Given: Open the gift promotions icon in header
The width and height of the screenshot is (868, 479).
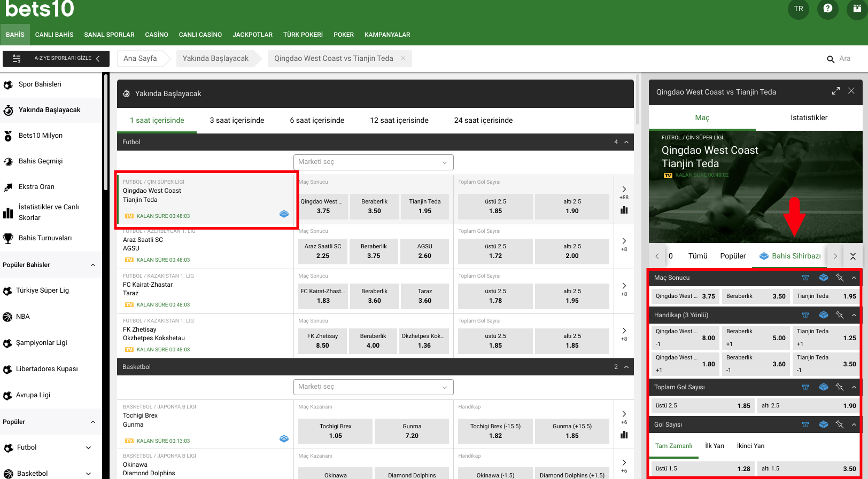Looking at the screenshot, I should (x=857, y=9).
